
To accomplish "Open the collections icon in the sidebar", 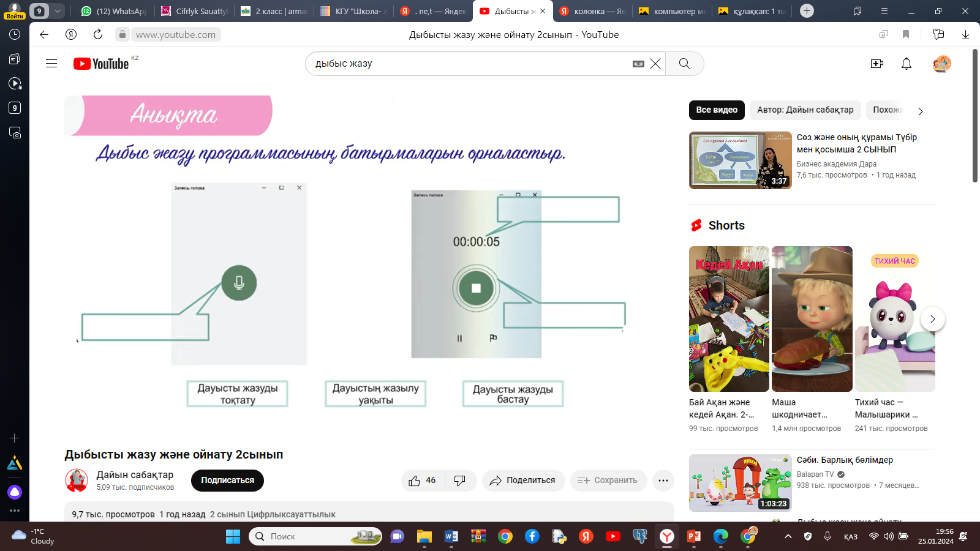I will click(15, 59).
